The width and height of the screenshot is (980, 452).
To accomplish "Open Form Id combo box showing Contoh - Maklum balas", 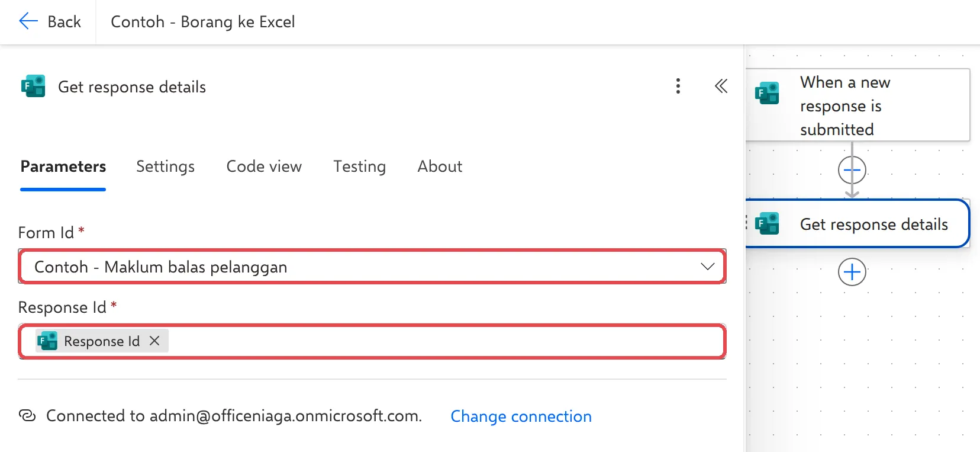I will [372, 267].
